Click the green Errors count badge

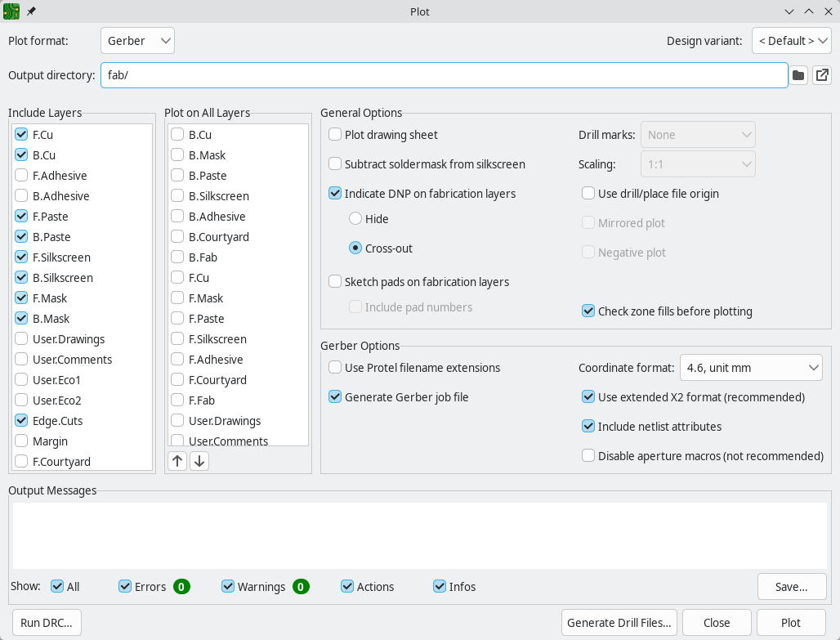tap(181, 587)
